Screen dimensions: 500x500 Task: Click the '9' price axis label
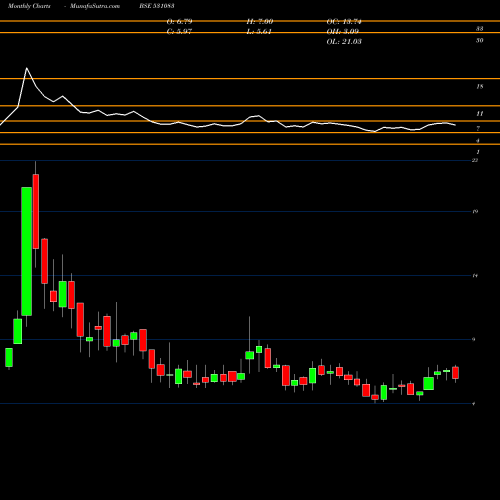(x=474, y=340)
